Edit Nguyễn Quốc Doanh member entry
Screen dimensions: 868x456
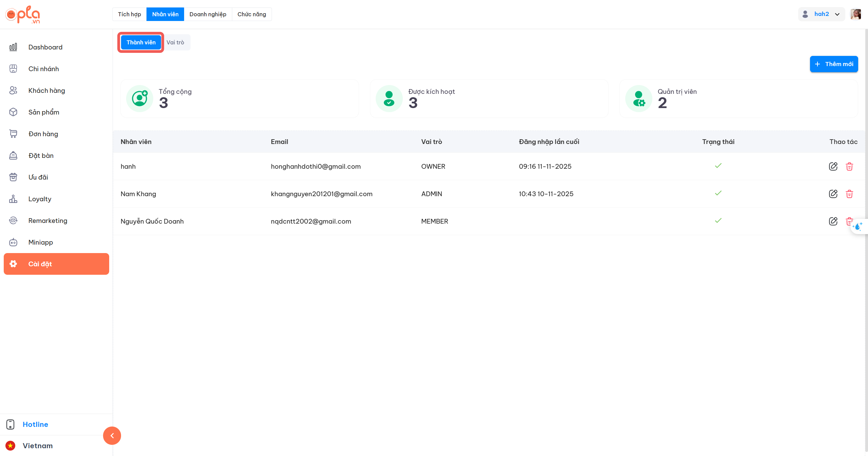pos(833,221)
